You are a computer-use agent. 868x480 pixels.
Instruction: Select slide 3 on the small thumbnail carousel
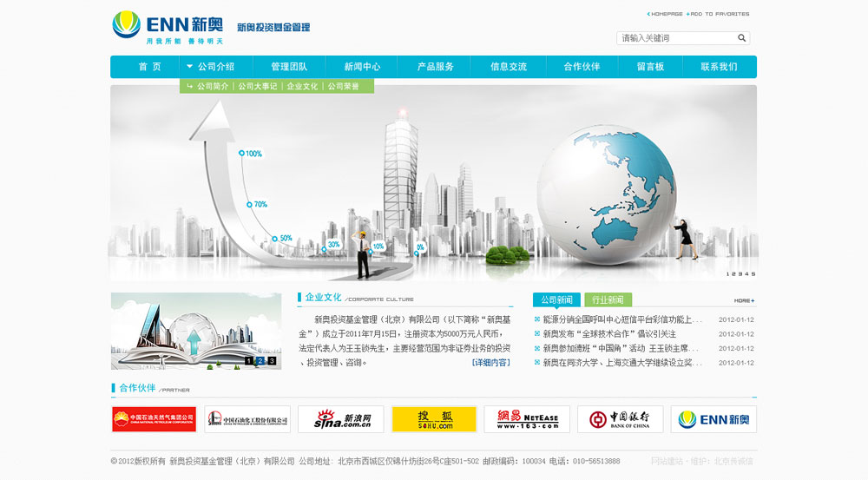[x=272, y=360]
